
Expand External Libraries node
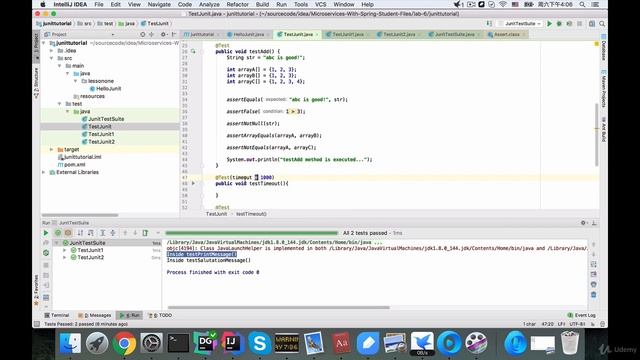point(44,172)
